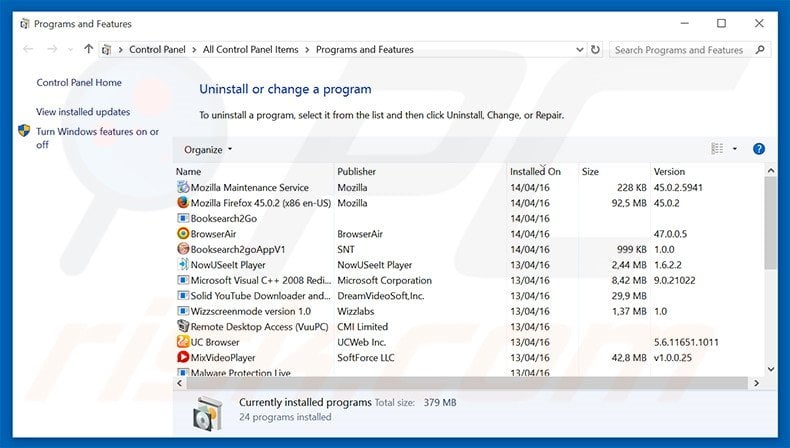Screen dimensions: 790x448
Task: Expand the view options dropdown arrow
Action: (735, 149)
